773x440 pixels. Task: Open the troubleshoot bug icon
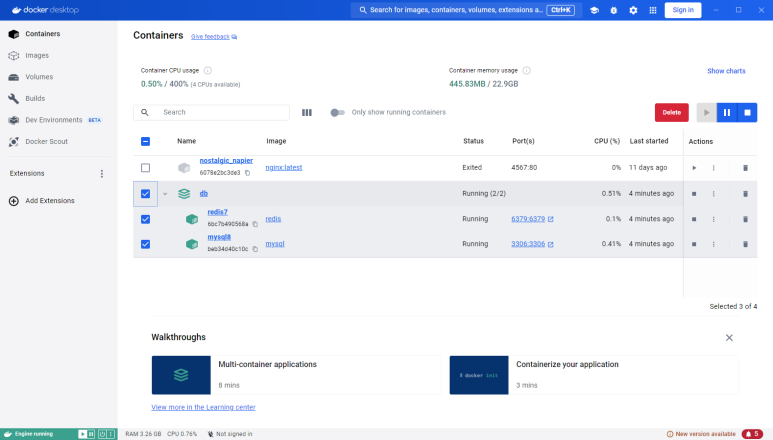(x=614, y=10)
